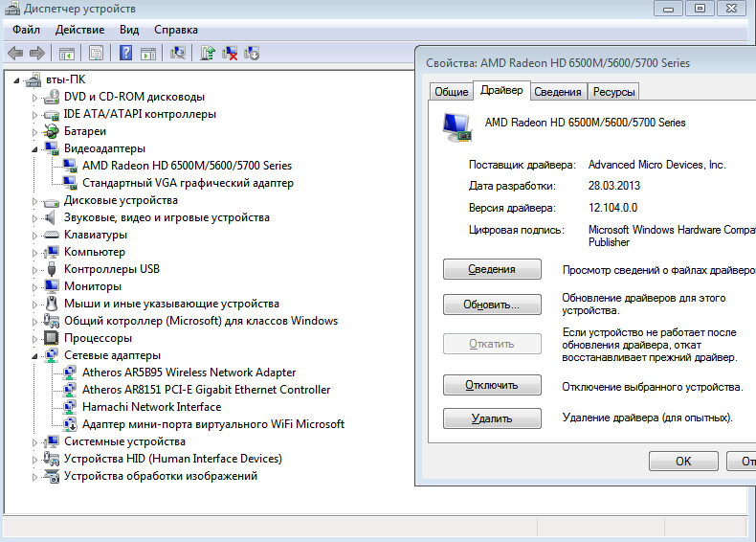Minimize the Диспетчер устройств window
Viewport: 756px width, 542px height.
(x=668, y=9)
